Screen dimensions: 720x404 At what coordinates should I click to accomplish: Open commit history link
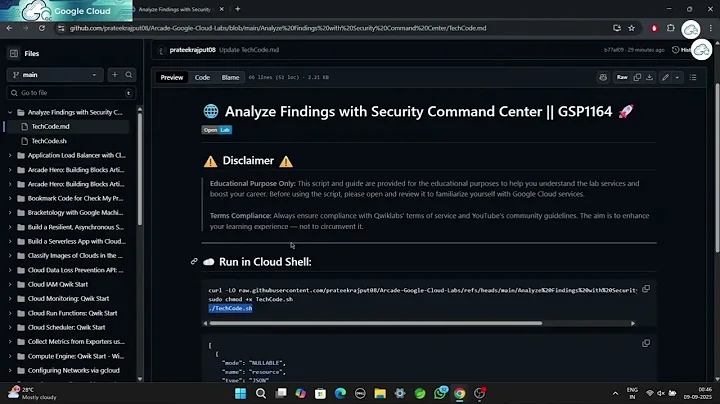click(x=681, y=50)
